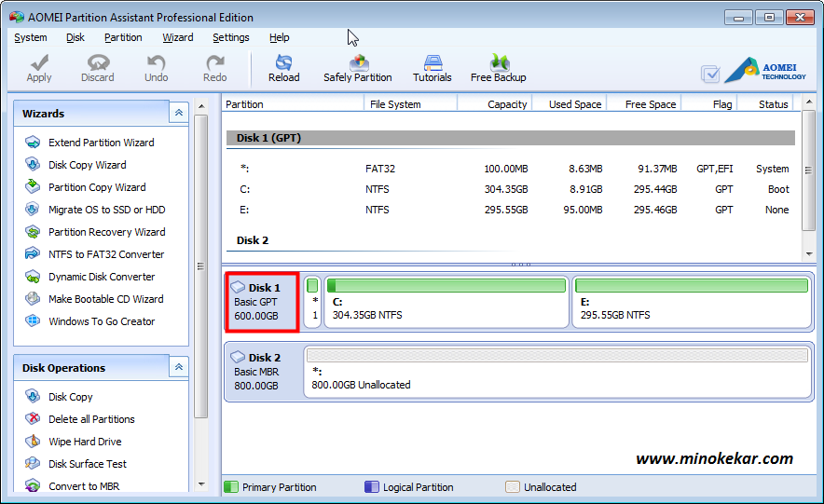The width and height of the screenshot is (824, 504).
Task: Select C: 304.35GB NTFS partition bar
Action: tap(446, 302)
